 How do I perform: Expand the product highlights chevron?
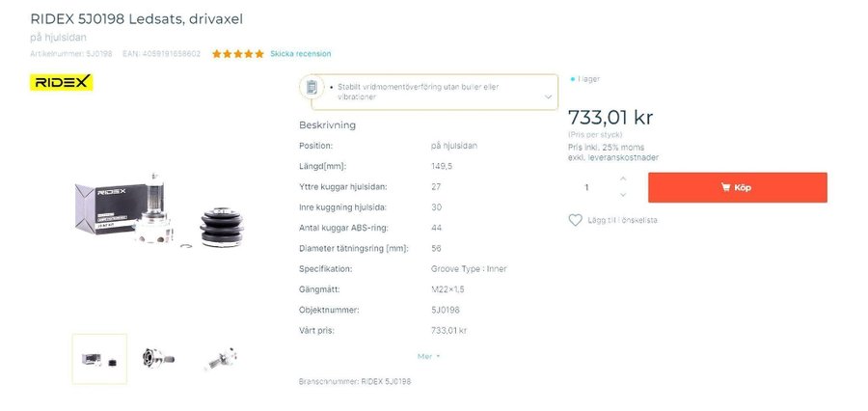[x=548, y=97]
